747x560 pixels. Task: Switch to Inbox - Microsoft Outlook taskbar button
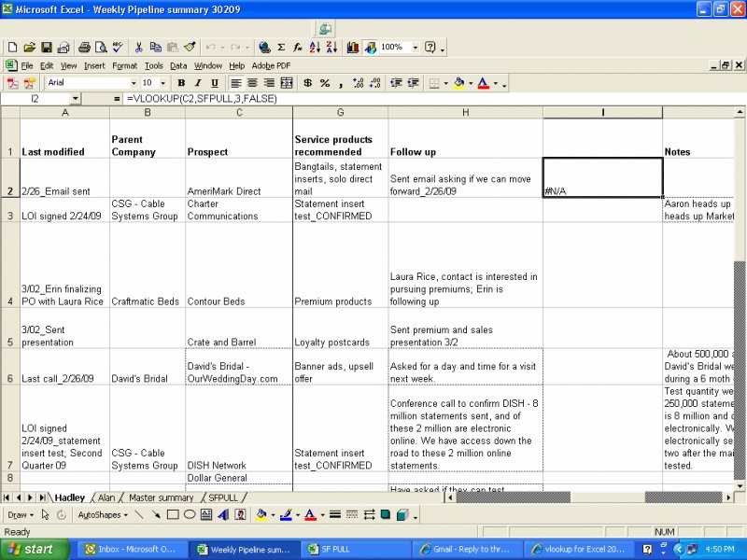pyautogui.click(x=134, y=549)
